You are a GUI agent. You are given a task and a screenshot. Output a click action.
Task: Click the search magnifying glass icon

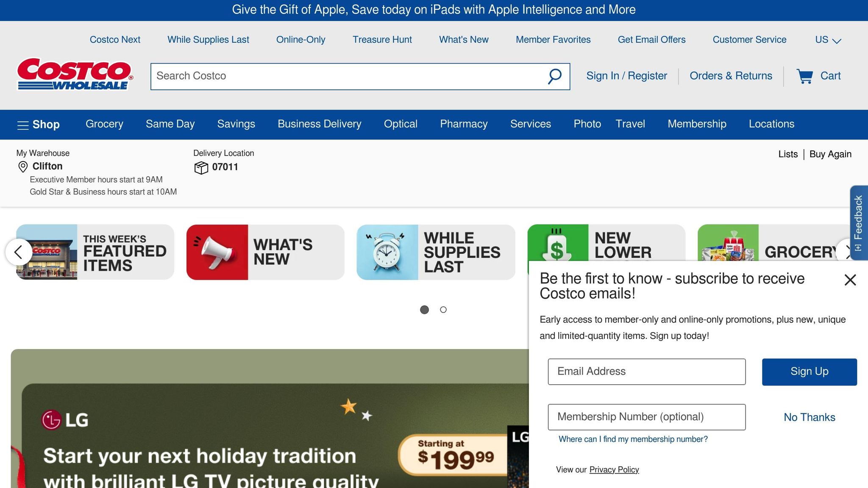click(x=554, y=76)
